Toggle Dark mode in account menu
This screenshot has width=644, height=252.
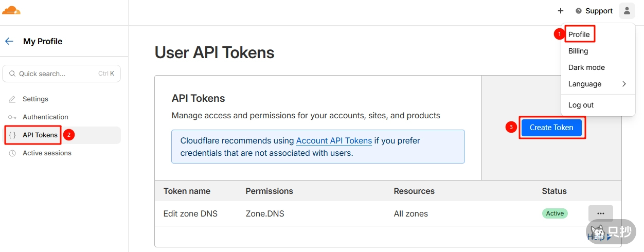(x=586, y=67)
